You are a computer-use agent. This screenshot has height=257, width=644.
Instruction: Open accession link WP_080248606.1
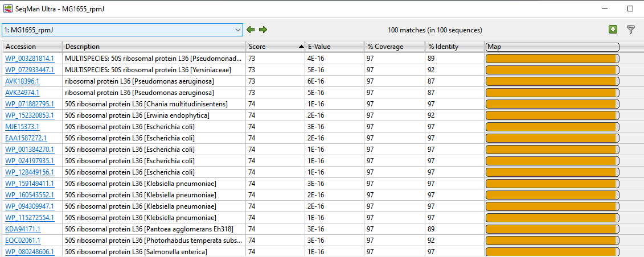point(30,251)
